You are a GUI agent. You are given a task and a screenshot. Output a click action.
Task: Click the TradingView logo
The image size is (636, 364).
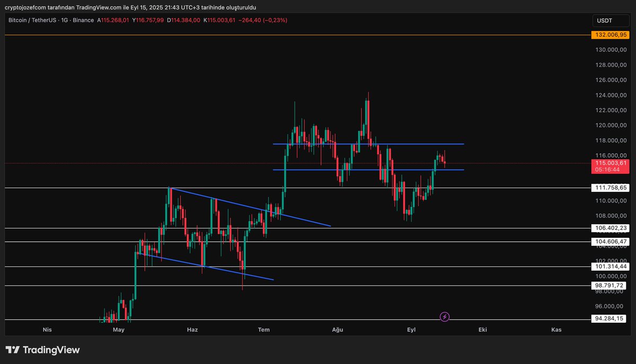pyautogui.click(x=42, y=350)
